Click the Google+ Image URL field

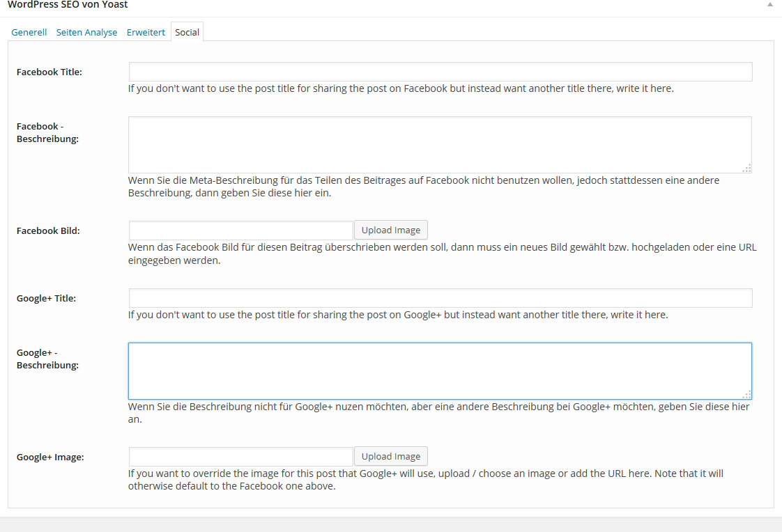coord(241,457)
